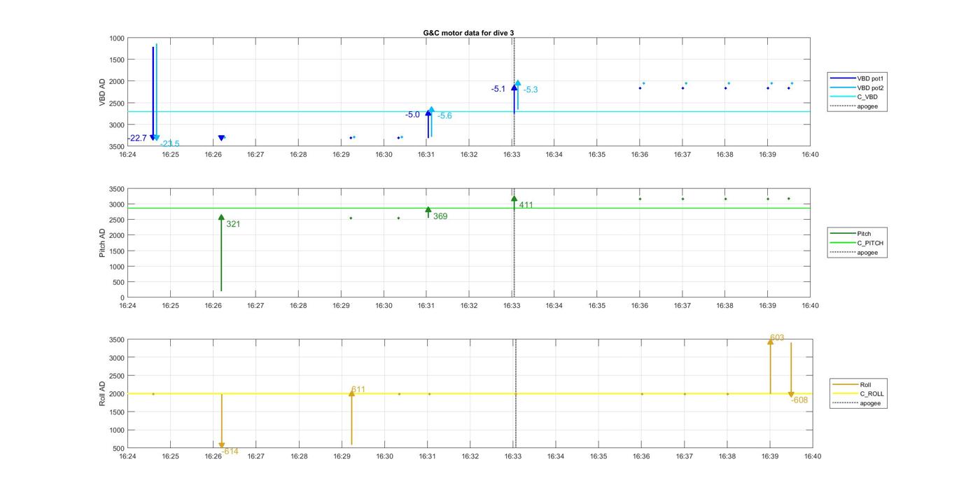Click the '-5.0' VBD pot1 annotation
980x504 pixels.
[412, 115]
